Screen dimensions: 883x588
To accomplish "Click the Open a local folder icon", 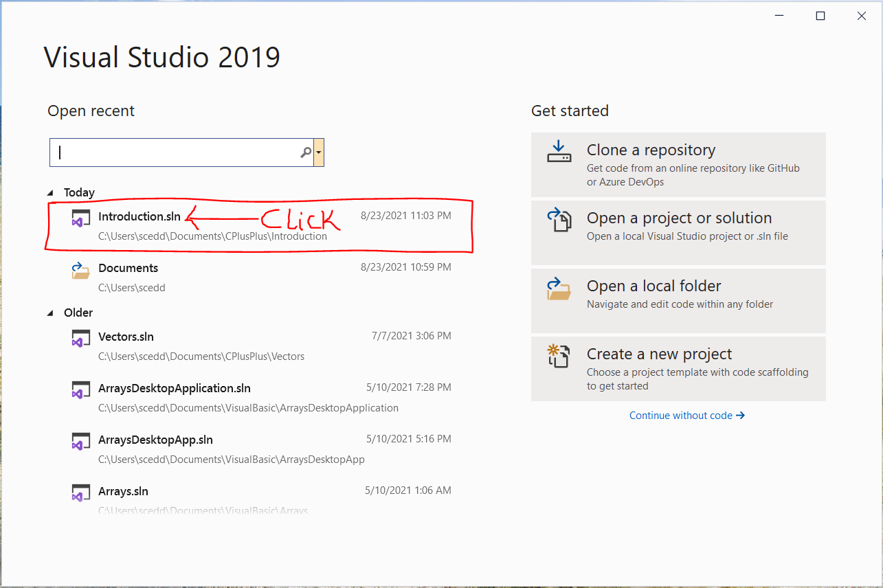I will click(x=559, y=288).
